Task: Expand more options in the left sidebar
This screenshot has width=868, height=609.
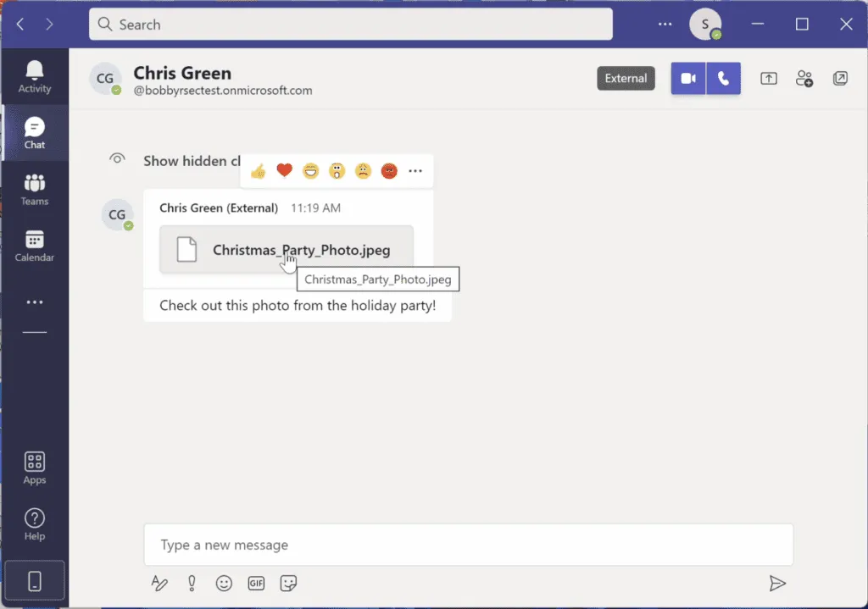Action: point(34,302)
